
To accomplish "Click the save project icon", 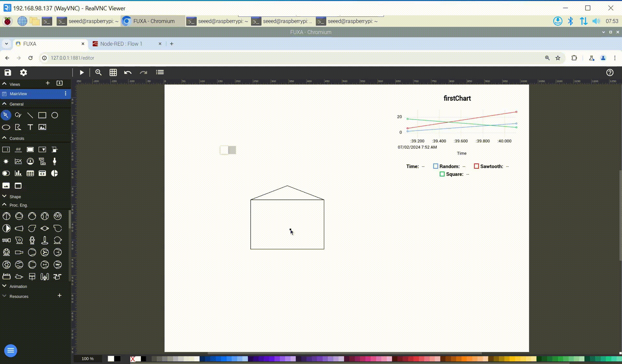I will (x=8, y=73).
